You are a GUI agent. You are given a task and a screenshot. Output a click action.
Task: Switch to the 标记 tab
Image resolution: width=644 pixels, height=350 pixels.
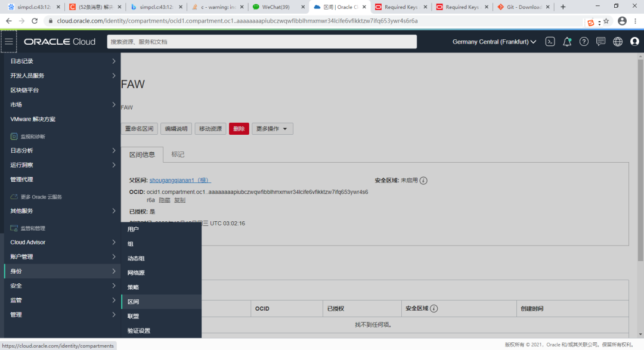click(178, 154)
